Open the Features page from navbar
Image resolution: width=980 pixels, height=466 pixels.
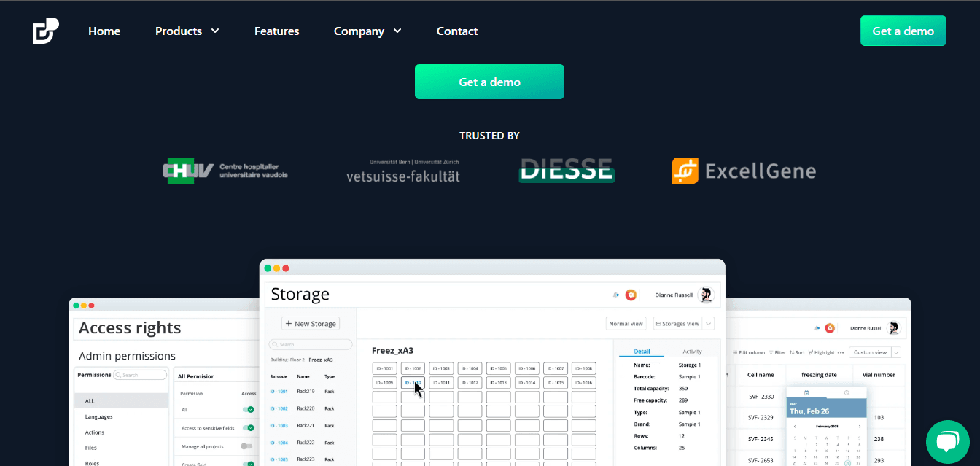click(276, 31)
